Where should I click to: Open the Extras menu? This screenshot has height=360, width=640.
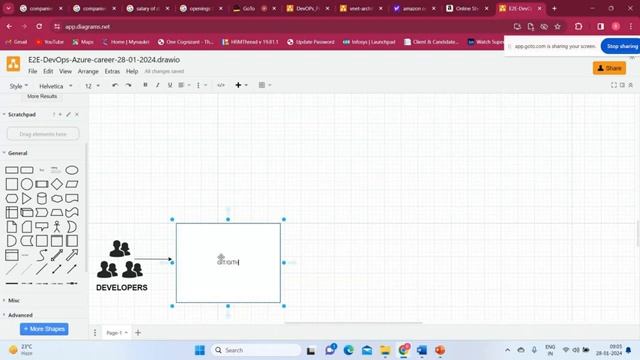[112, 71]
